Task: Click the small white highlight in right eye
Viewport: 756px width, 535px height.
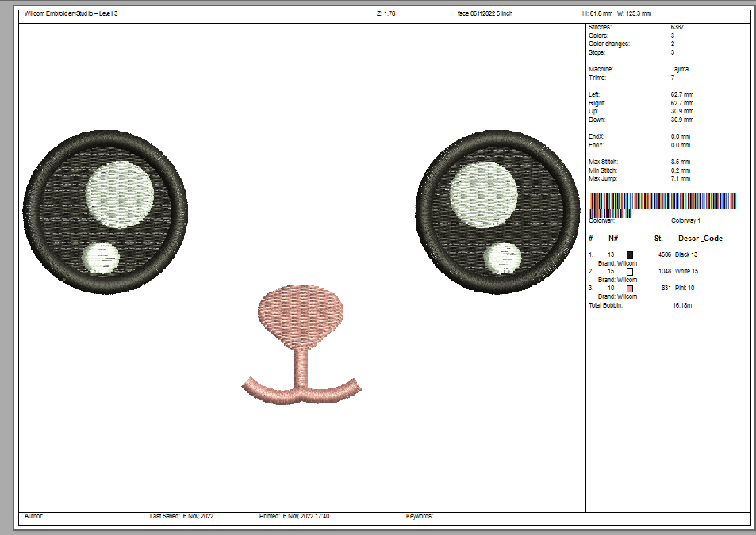Action: click(x=502, y=258)
